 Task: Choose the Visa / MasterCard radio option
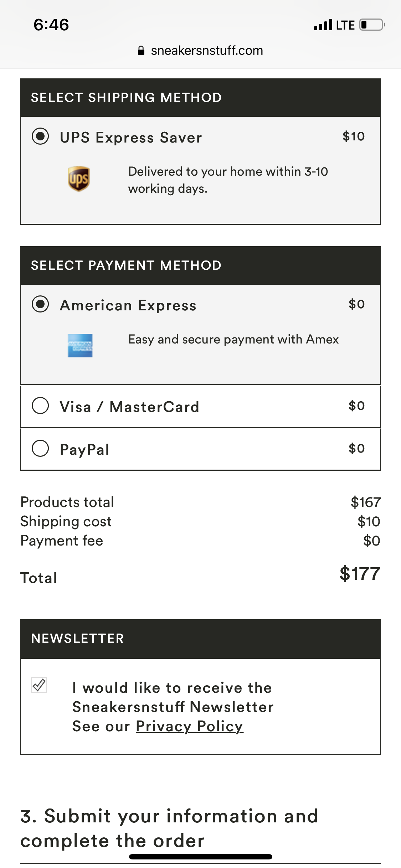40,405
